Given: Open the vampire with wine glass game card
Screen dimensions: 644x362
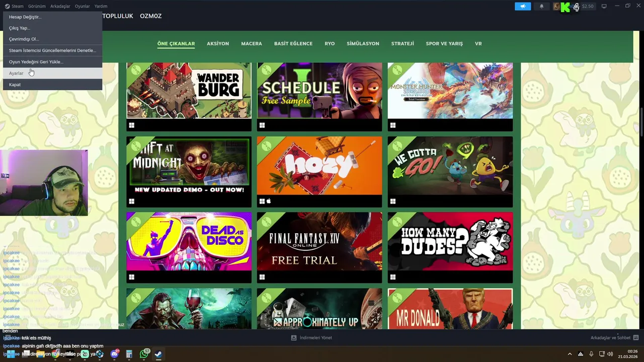Looking at the screenshot, I should coord(189,309).
